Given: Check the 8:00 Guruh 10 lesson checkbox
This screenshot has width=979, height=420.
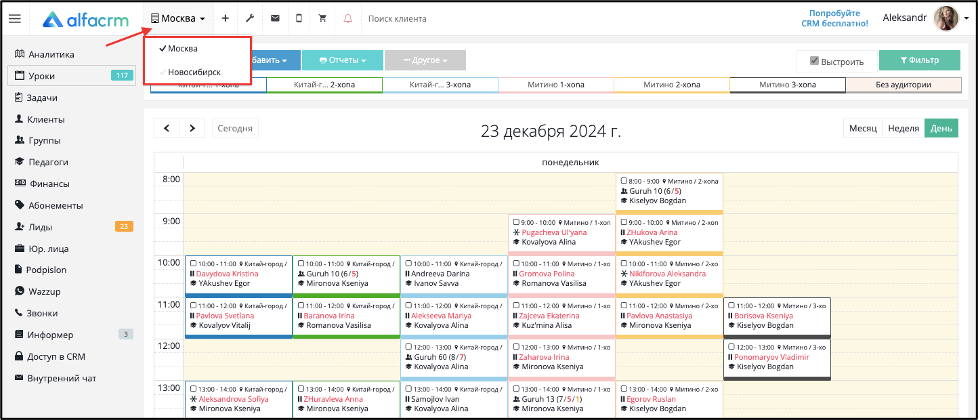Looking at the screenshot, I should (x=624, y=181).
